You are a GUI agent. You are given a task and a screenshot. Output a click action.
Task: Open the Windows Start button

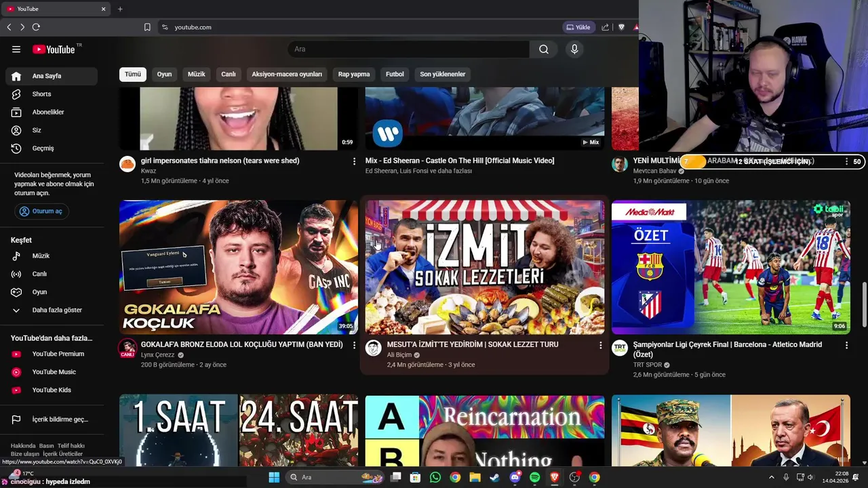274,477
